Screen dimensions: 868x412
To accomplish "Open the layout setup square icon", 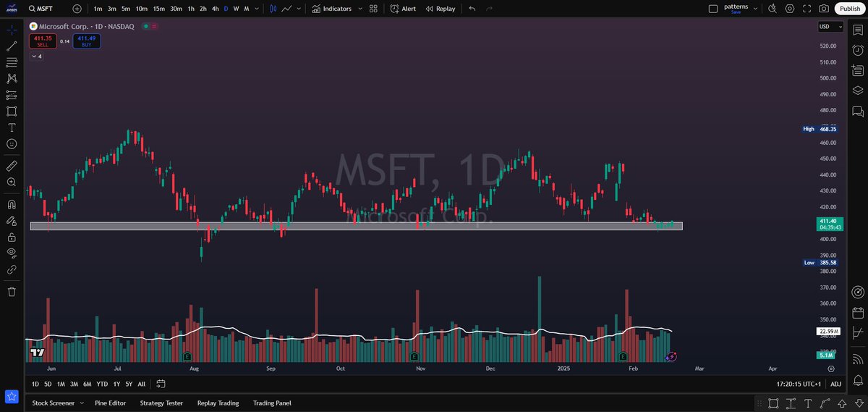I will click(x=712, y=9).
